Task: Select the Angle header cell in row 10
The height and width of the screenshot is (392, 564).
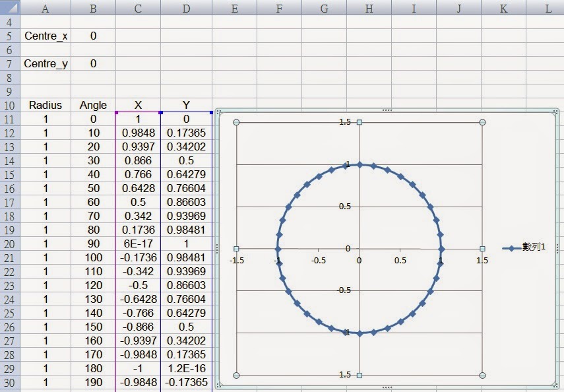Action: (x=92, y=105)
